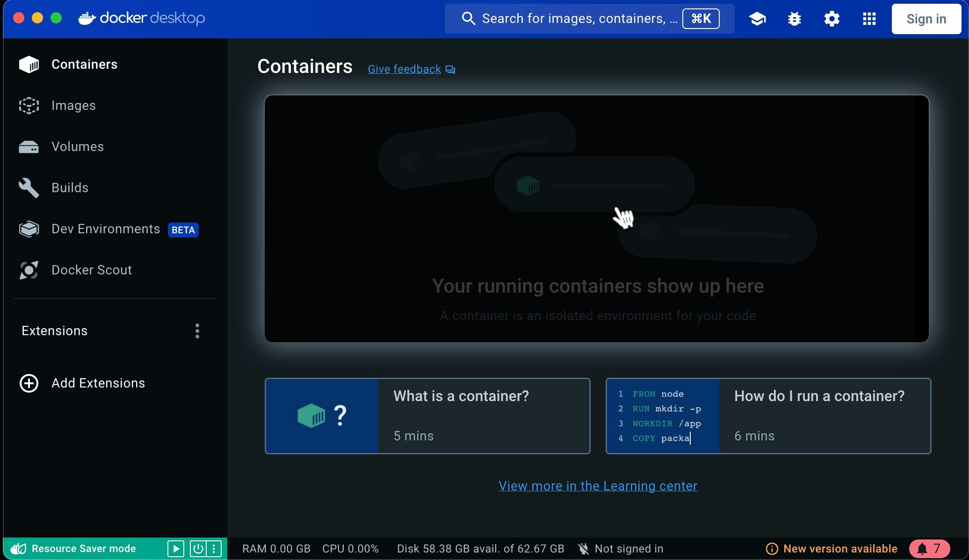Open the apps grid icon in header

coord(869,19)
